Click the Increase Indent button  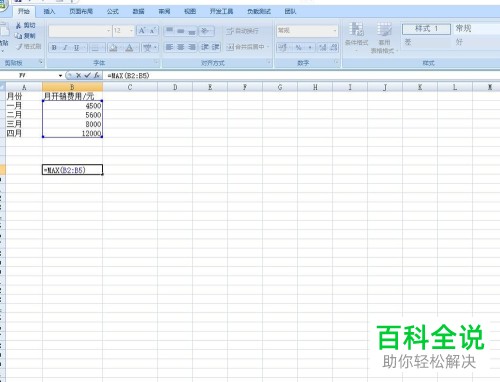tap(216, 47)
